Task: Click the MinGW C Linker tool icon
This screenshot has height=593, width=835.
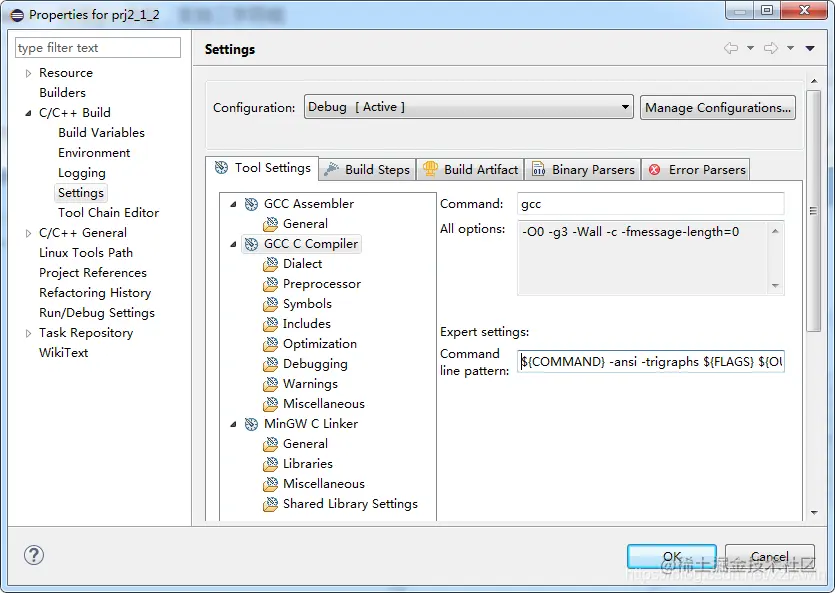Action: click(251, 424)
